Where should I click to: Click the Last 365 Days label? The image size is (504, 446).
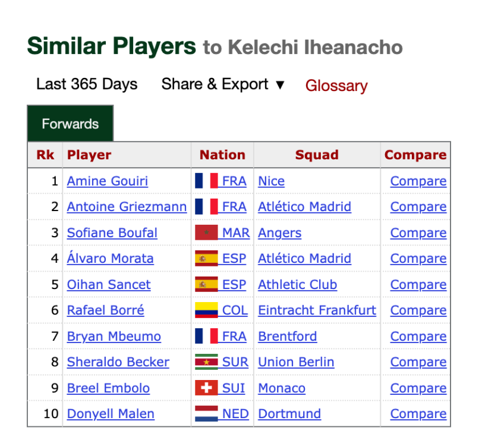click(87, 84)
